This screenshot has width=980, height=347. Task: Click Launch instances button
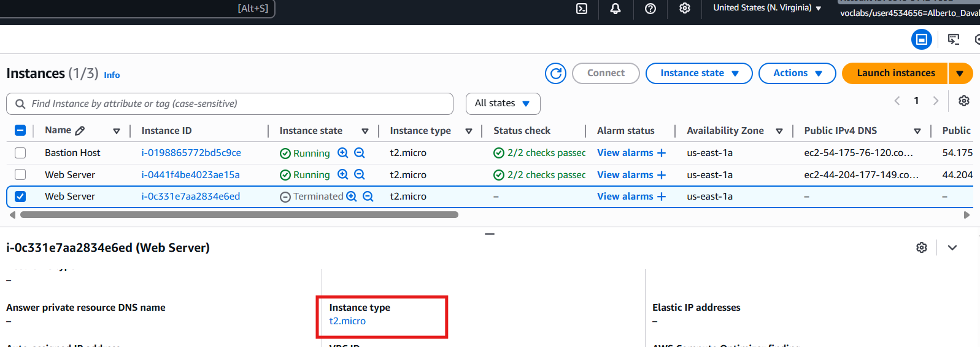895,73
